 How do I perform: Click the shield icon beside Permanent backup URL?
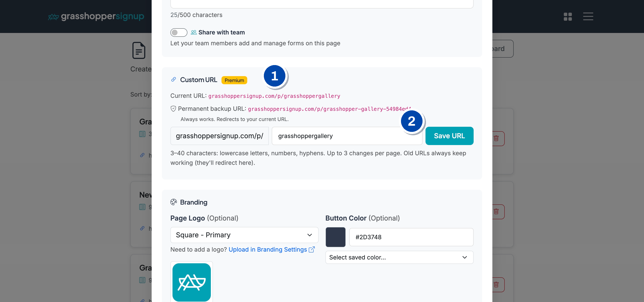click(x=173, y=109)
